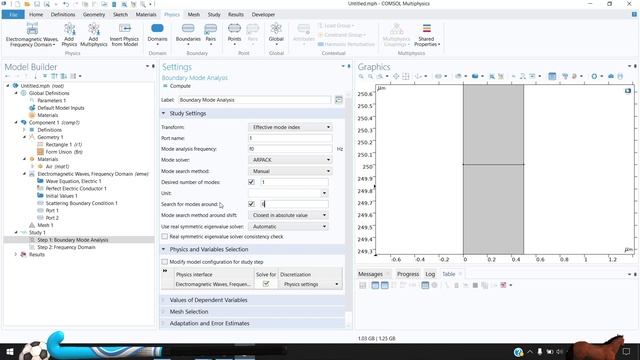Toggle the Search for modes around checkbox
This screenshot has height=360, width=640.
coord(251,204)
